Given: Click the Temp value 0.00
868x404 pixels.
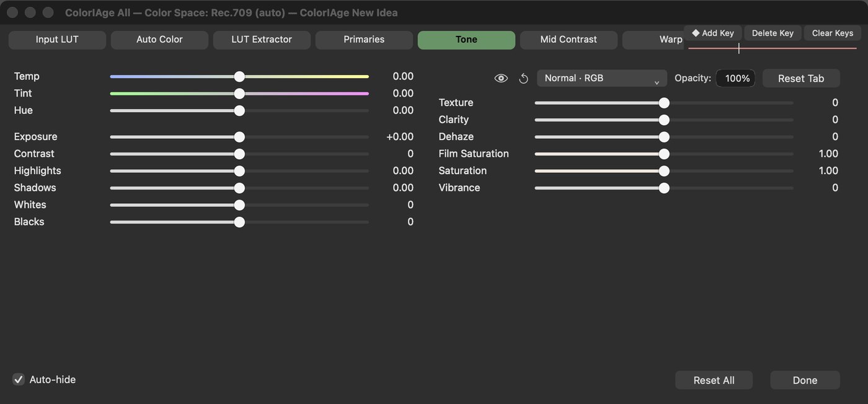Looking at the screenshot, I should coord(403,76).
